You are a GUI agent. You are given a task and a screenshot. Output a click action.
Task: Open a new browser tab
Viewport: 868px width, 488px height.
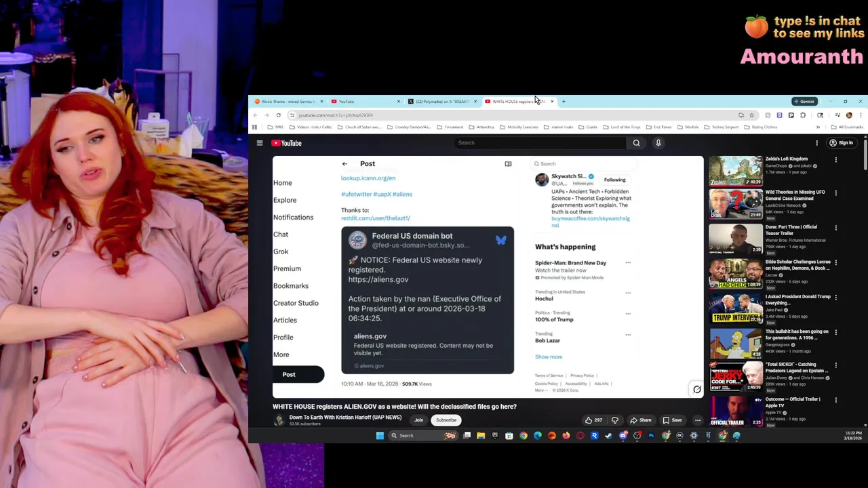tap(564, 102)
